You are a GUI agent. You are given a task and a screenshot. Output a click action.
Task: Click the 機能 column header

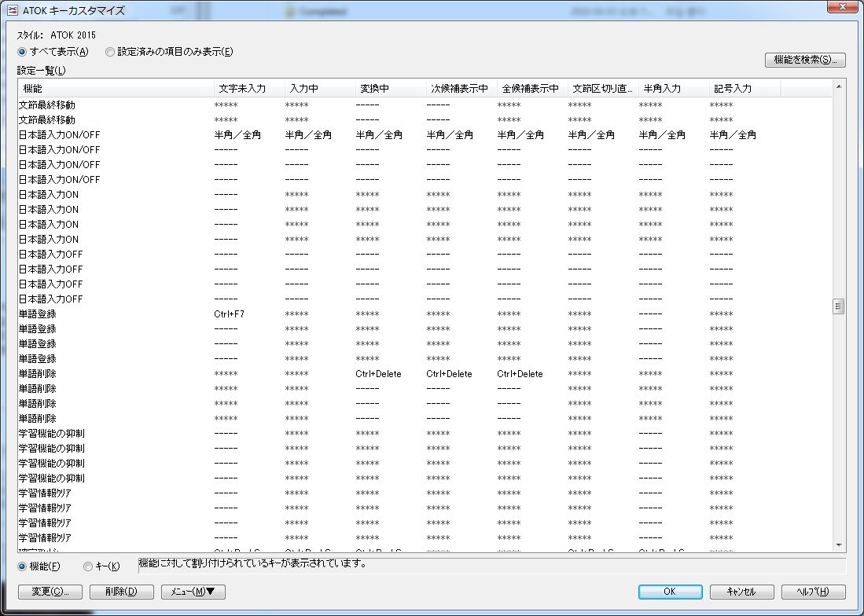116,89
